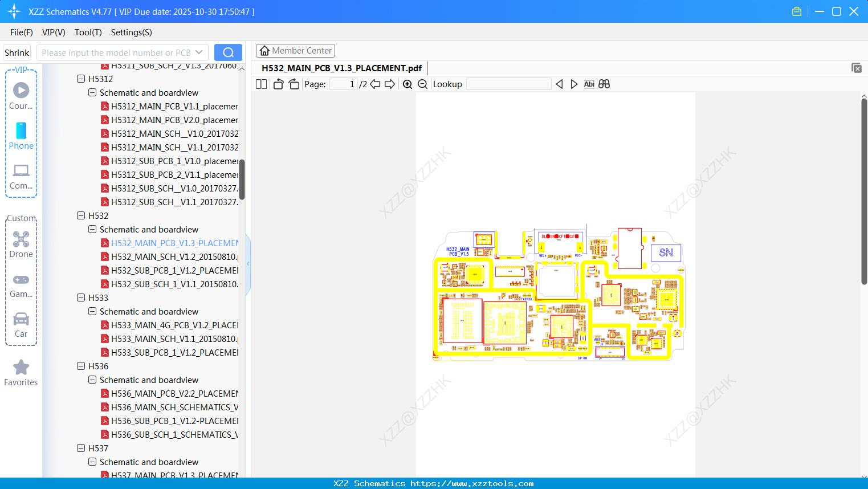The image size is (868, 489).
Task: Collapse Schematic and boardview under H536
Action: [92, 380]
